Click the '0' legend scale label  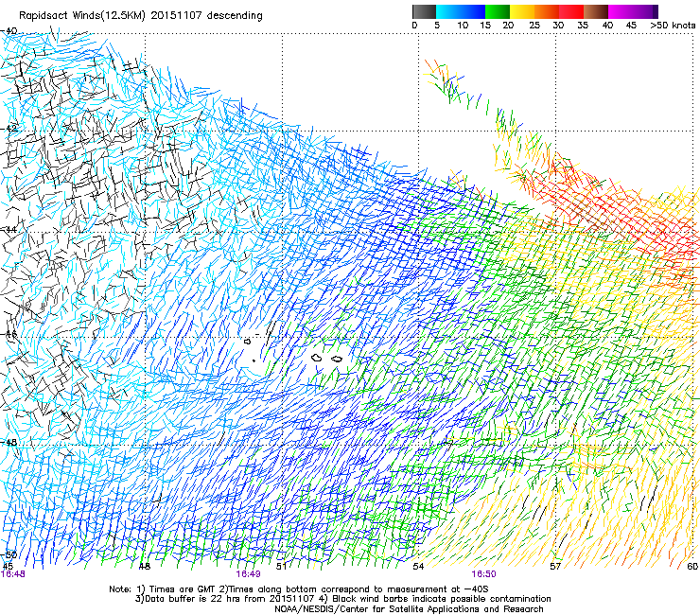414,26
